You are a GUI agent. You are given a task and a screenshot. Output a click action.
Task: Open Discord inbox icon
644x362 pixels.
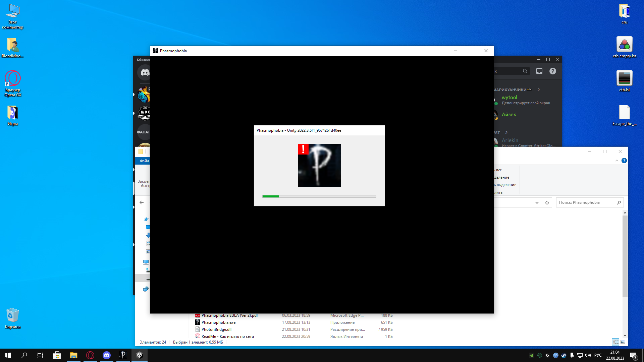click(539, 71)
